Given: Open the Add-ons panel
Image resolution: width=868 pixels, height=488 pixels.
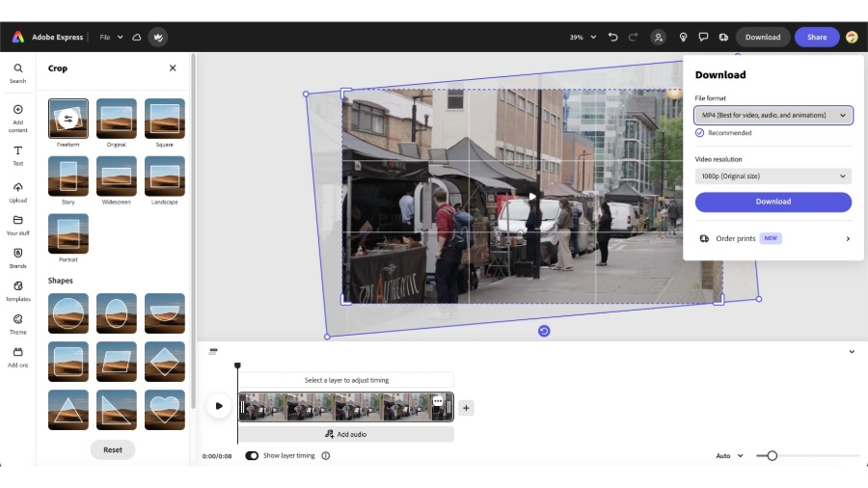Looking at the screenshot, I should (17, 357).
